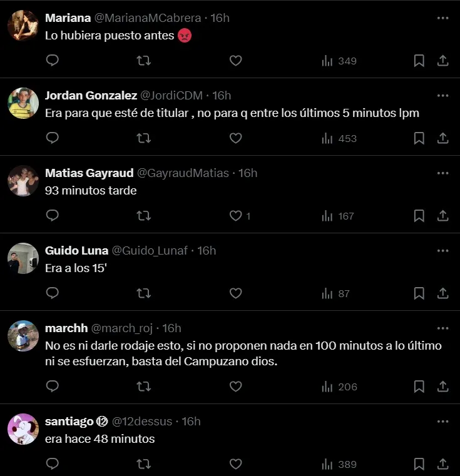Like Matias Gayraud's tweet
Screen dimensions: 460x476
click(x=235, y=216)
